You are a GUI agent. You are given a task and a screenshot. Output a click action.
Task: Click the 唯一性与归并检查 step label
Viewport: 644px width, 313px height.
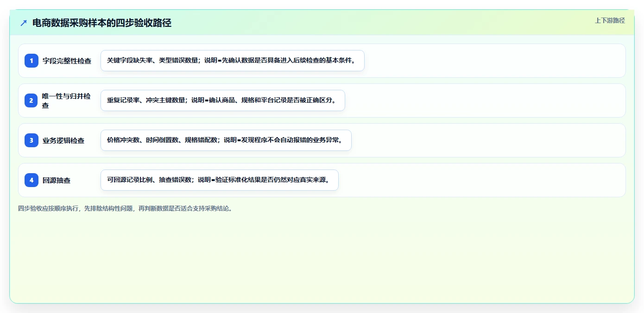67,100
